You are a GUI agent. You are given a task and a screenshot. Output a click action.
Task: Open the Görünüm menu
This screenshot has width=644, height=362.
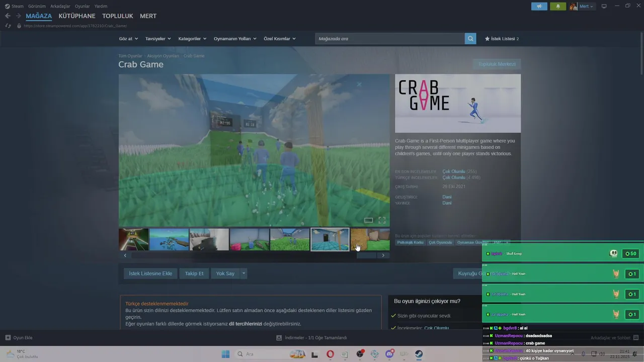coord(37,7)
